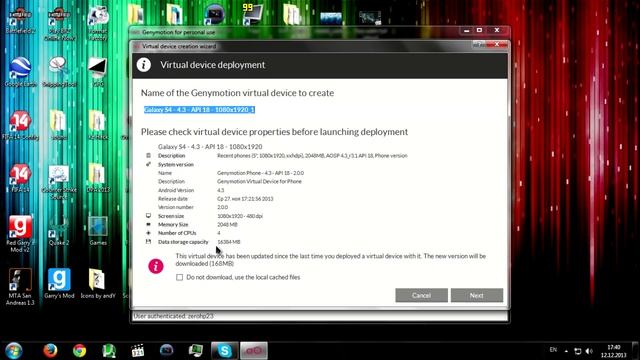Open uTorrent from the taskbar

109,351
